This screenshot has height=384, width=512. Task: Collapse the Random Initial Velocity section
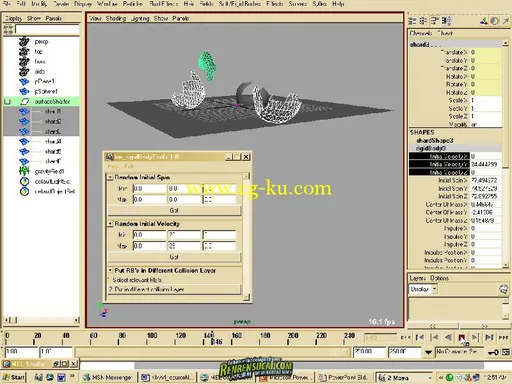[110, 224]
